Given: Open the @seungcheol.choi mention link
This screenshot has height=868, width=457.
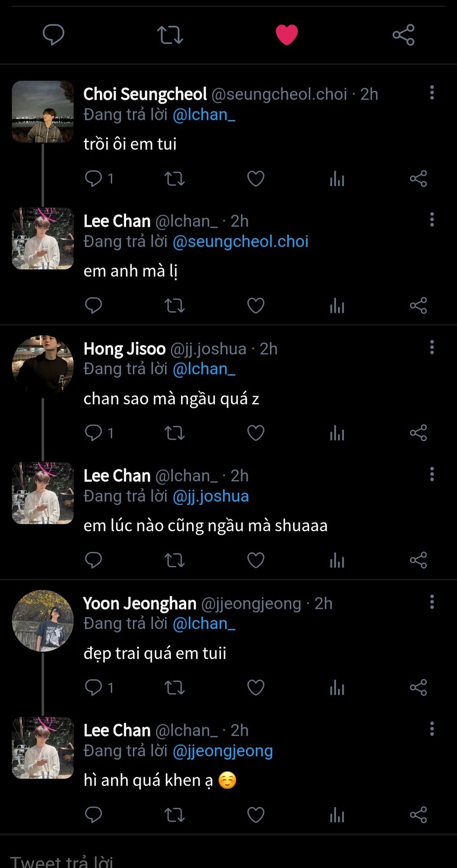Looking at the screenshot, I should tap(240, 241).
